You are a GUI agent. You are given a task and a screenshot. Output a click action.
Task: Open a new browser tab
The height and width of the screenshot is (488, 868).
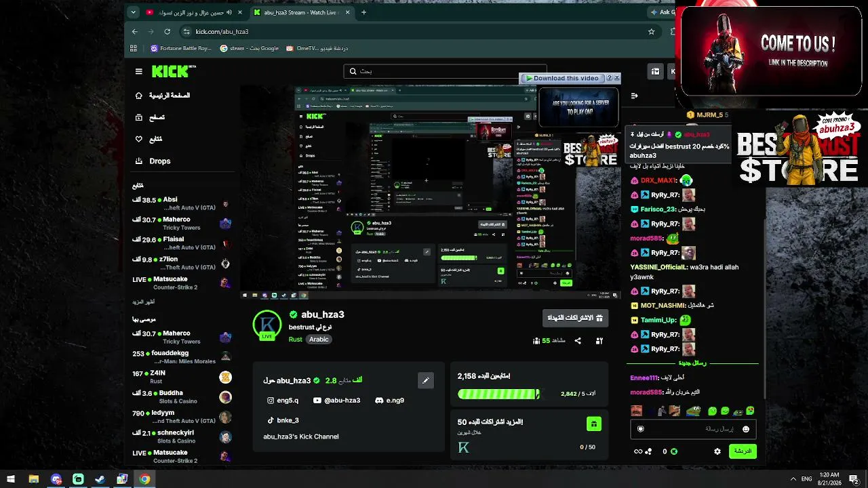pos(363,12)
